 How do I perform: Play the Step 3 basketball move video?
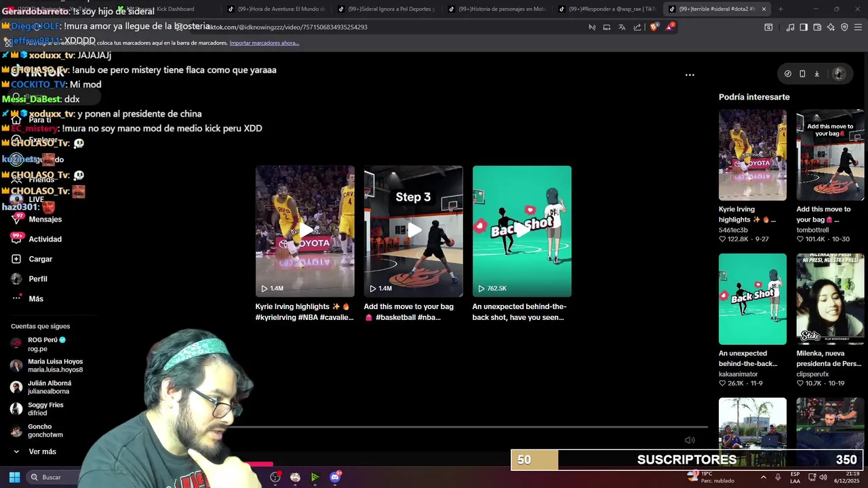click(414, 231)
